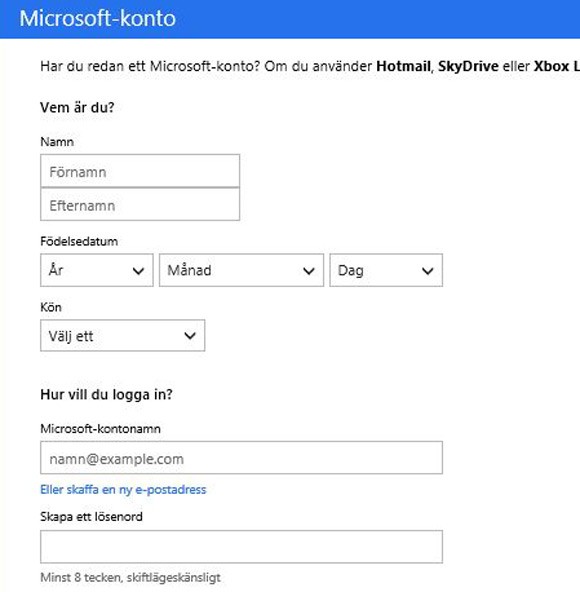Viewport: 580px width, 592px height.
Task: Click the 'Hur vill du logga in?' heading
Action: click(106, 395)
